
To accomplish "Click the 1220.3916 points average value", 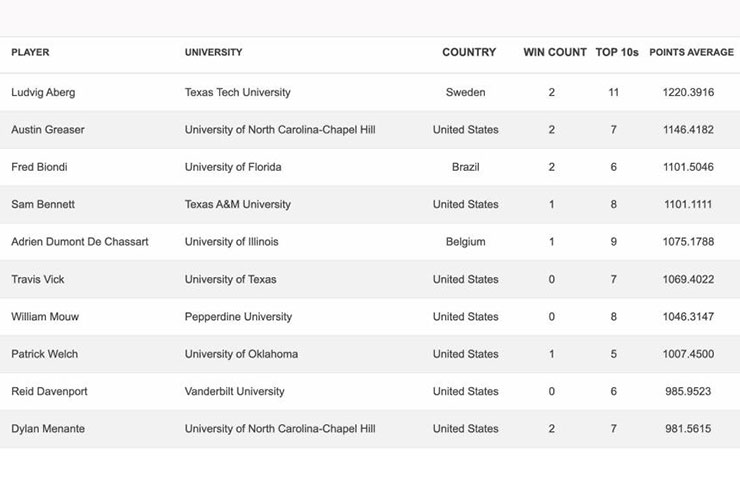I will [688, 93].
